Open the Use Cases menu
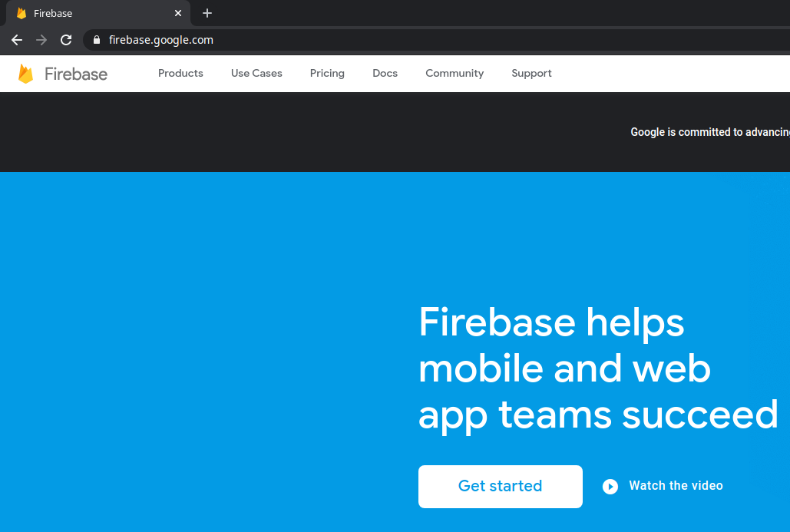The height and width of the screenshot is (532, 790). click(256, 73)
